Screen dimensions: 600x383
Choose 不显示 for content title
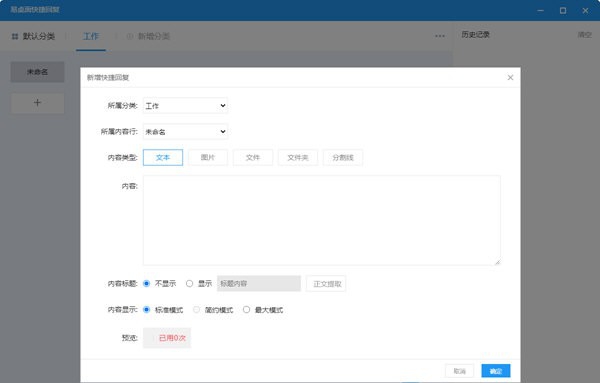coord(146,284)
